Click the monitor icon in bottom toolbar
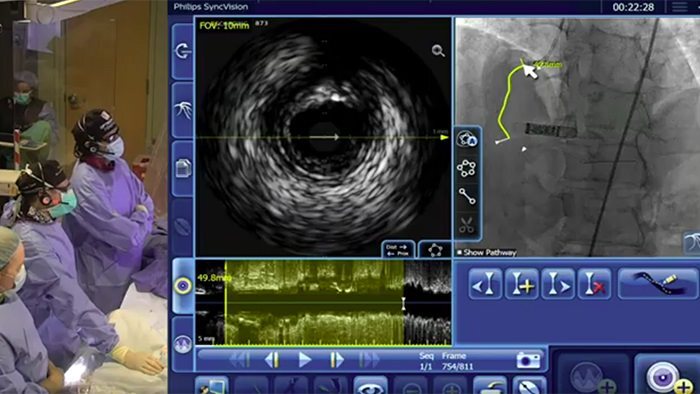 (212, 386)
